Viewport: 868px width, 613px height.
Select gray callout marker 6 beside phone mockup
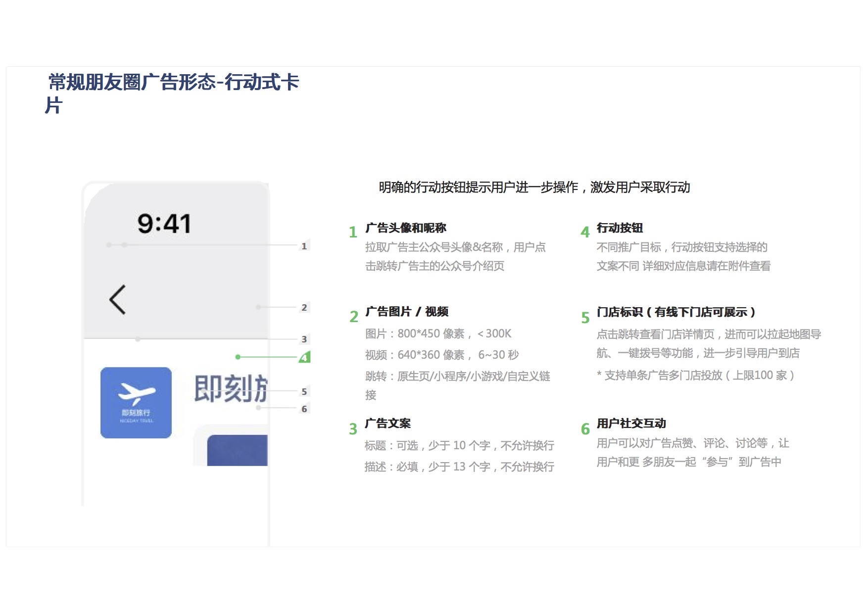pos(304,409)
